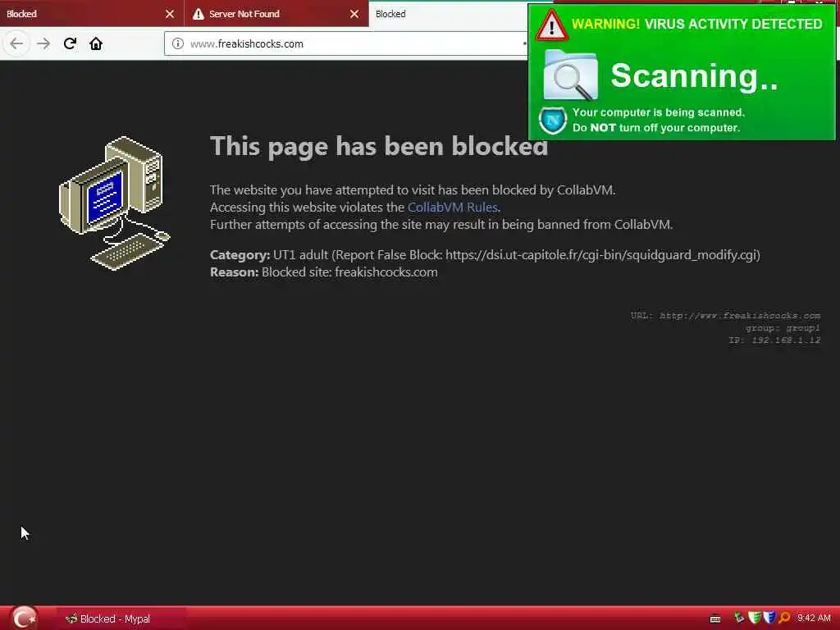Viewport: 840px width, 630px height.
Task: Click 'Category: UT1 adult' line
Action: click(485, 255)
